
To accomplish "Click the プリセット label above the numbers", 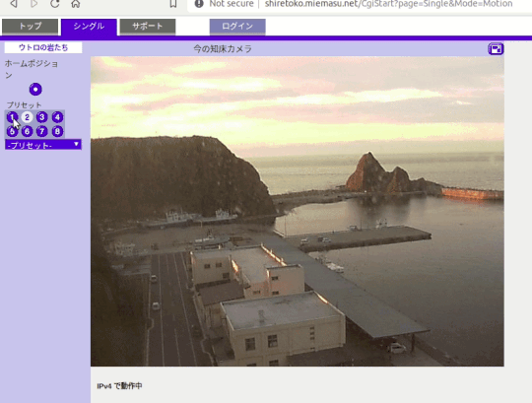I will [x=24, y=104].
